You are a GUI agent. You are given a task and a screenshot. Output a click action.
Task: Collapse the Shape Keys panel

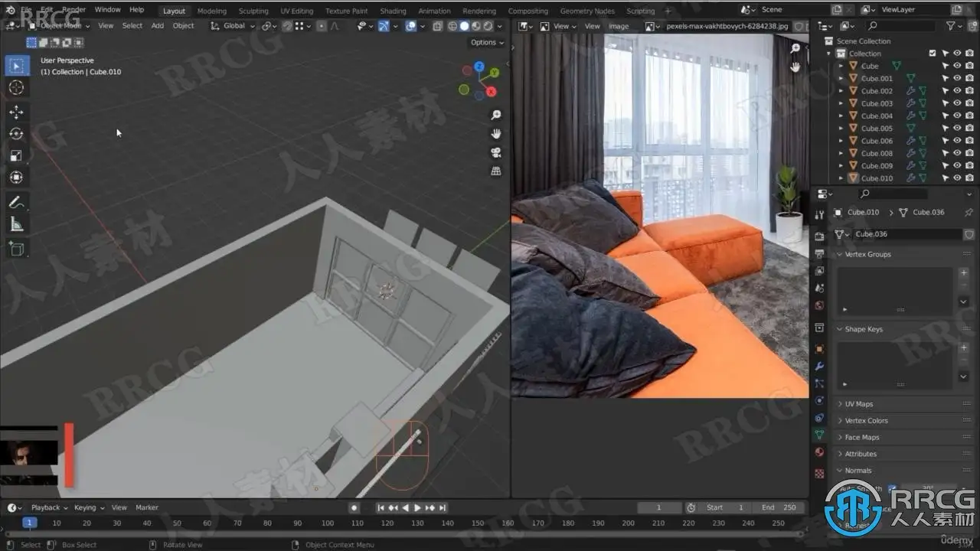tap(863, 329)
